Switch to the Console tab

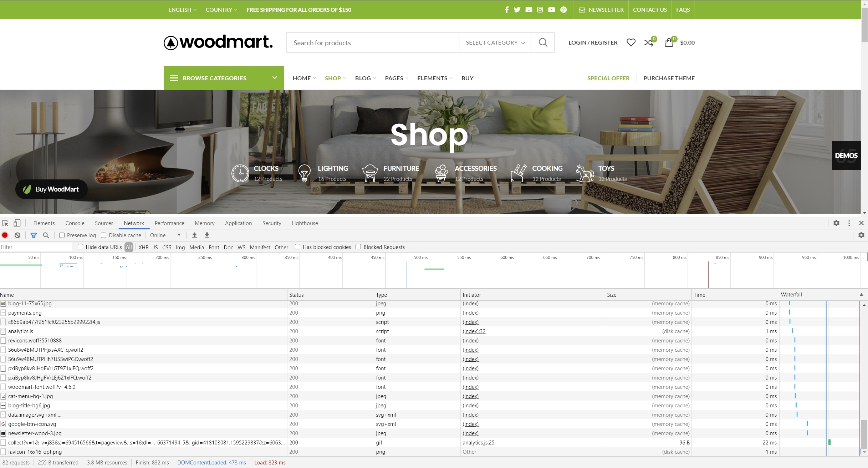(75, 223)
